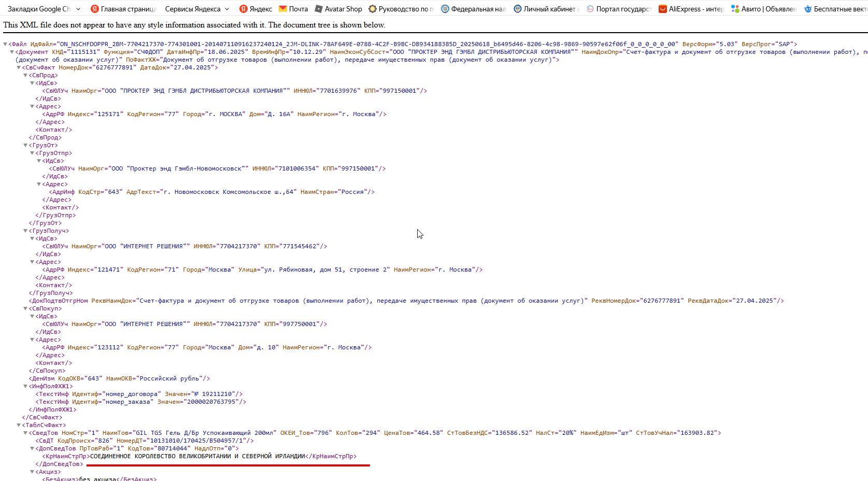This screenshot has height=481, width=868.
Task: Collapse the ГрузОт node
Action: (x=25, y=146)
